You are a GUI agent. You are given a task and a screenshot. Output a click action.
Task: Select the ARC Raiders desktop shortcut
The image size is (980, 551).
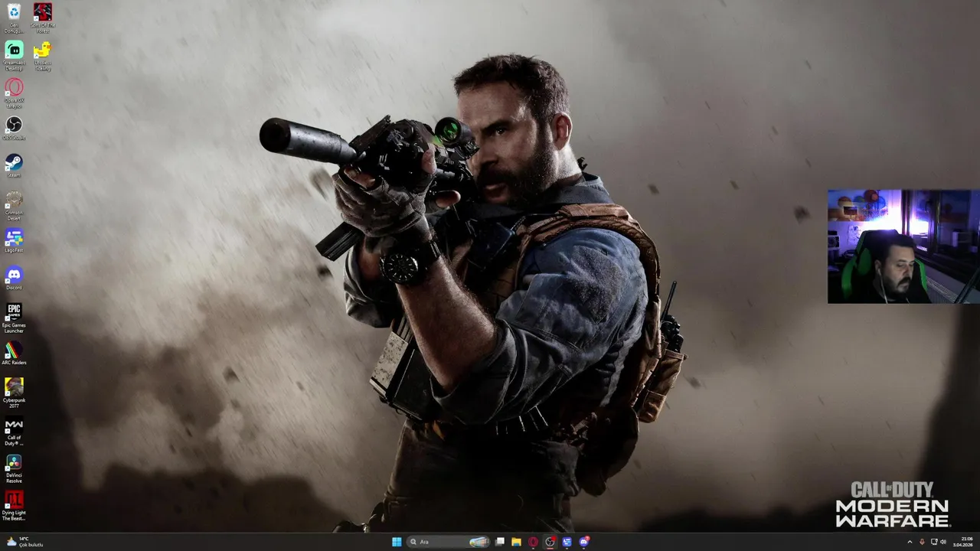pyautogui.click(x=14, y=353)
